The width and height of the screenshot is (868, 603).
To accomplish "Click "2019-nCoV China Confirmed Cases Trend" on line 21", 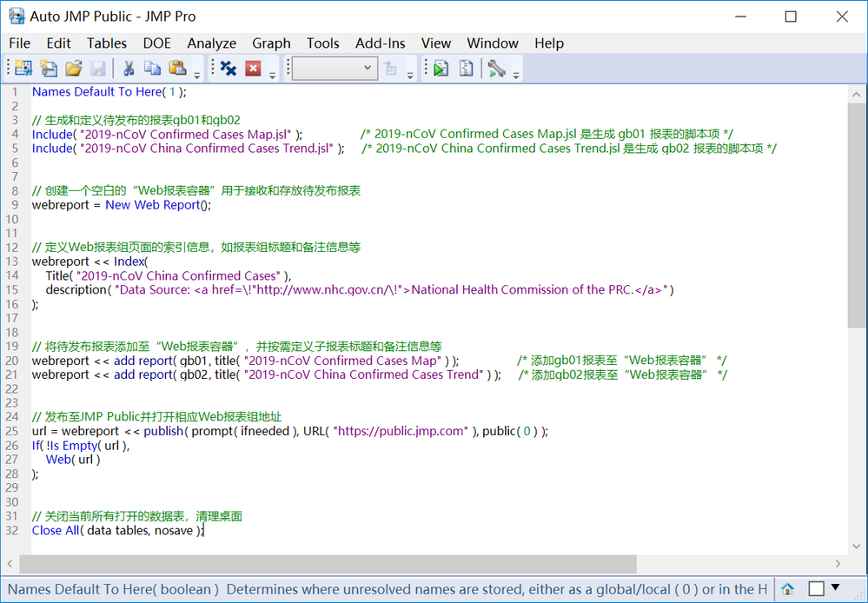I will pos(364,374).
